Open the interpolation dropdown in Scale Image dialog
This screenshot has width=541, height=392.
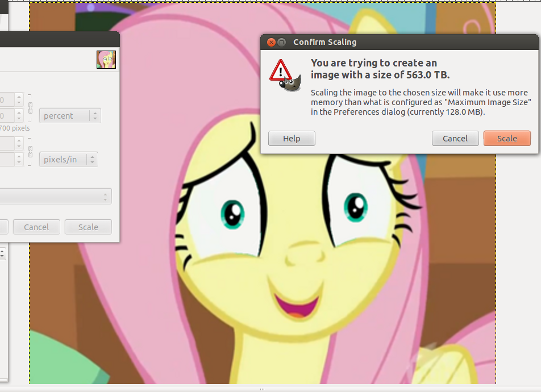tap(55, 197)
